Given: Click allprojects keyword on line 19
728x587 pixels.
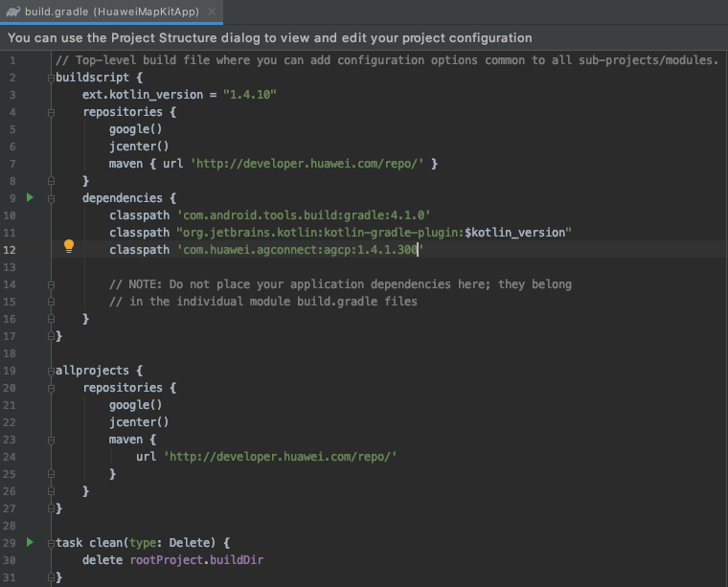Looking at the screenshot, I should (x=92, y=371).
